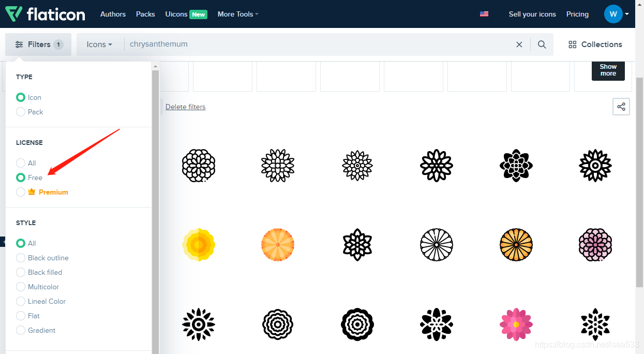Toggle the Filters button

click(x=38, y=45)
